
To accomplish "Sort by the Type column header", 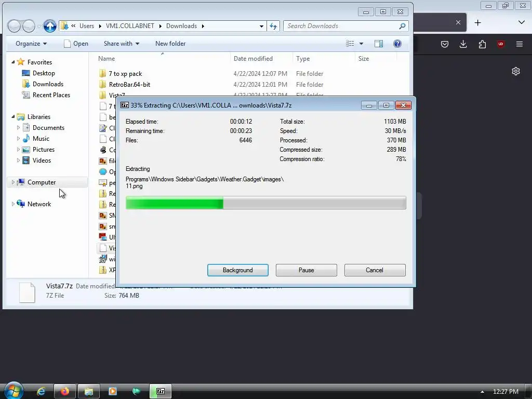I will click(303, 59).
